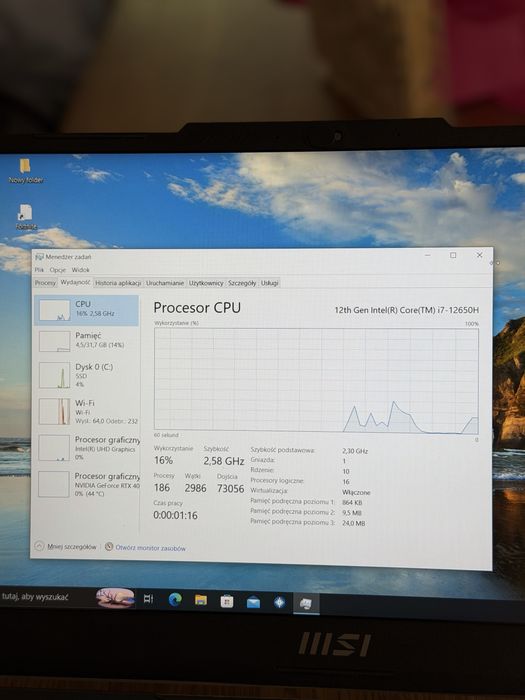Open the Widok menu

coord(80,270)
